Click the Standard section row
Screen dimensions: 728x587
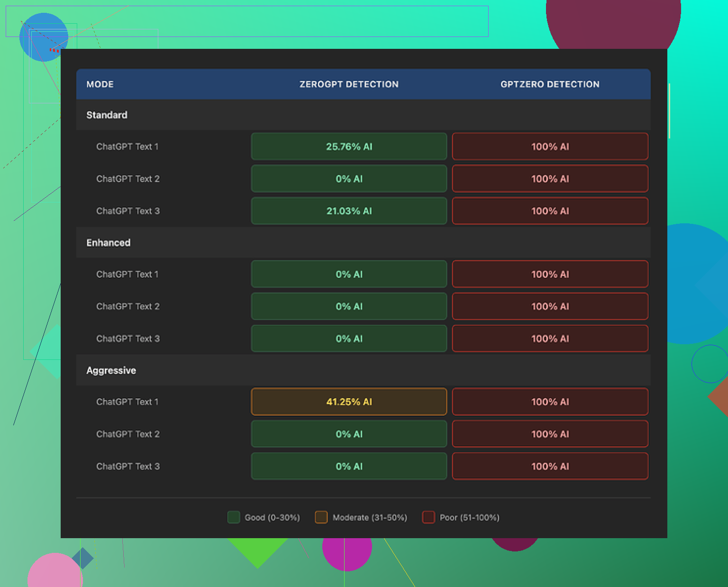(107, 115)
